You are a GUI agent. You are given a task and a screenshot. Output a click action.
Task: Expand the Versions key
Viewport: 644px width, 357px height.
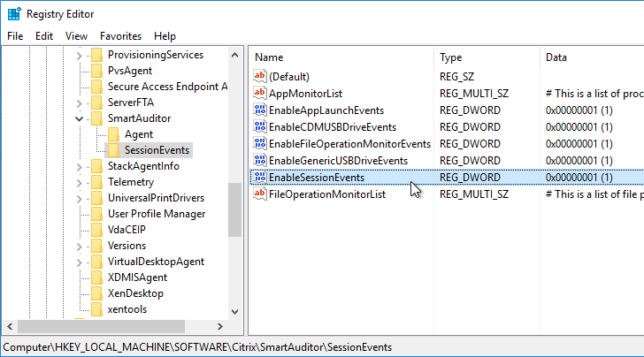tap(80, 247)
